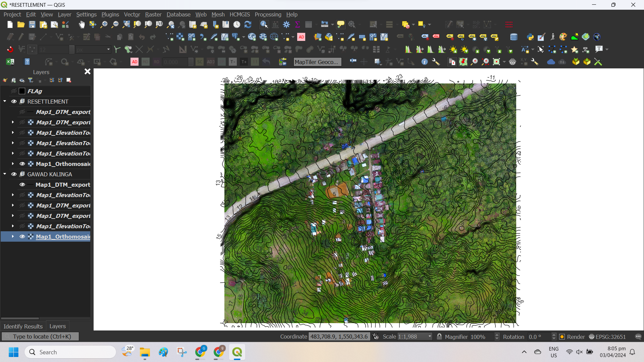Toggle the Render checkbox in status bar
Screen dimensions: 644x362
562,337
